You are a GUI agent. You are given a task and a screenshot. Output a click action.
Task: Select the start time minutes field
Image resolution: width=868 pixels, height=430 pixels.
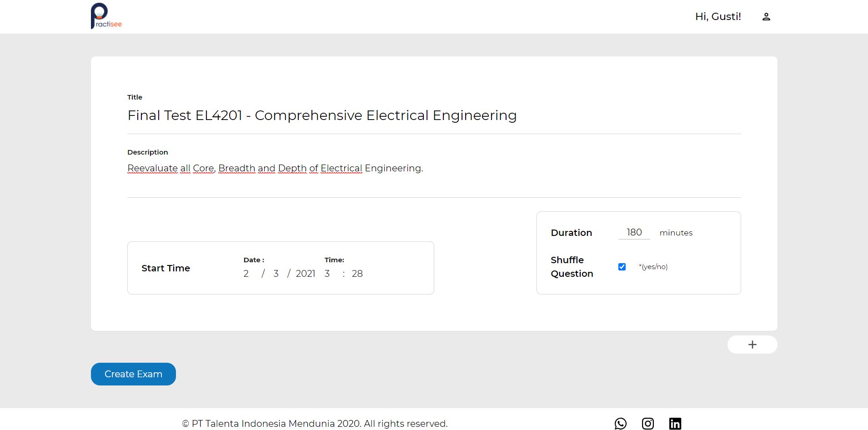point(357,274)
